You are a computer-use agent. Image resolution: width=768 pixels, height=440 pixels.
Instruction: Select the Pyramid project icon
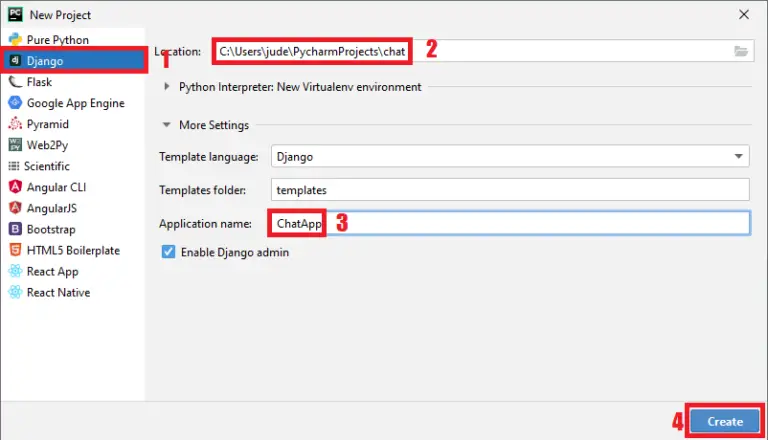tap(15, 124)
